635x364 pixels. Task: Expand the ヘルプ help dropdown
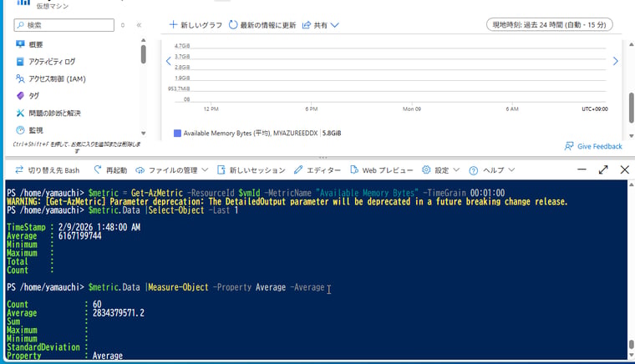click(x=488, y=170)
